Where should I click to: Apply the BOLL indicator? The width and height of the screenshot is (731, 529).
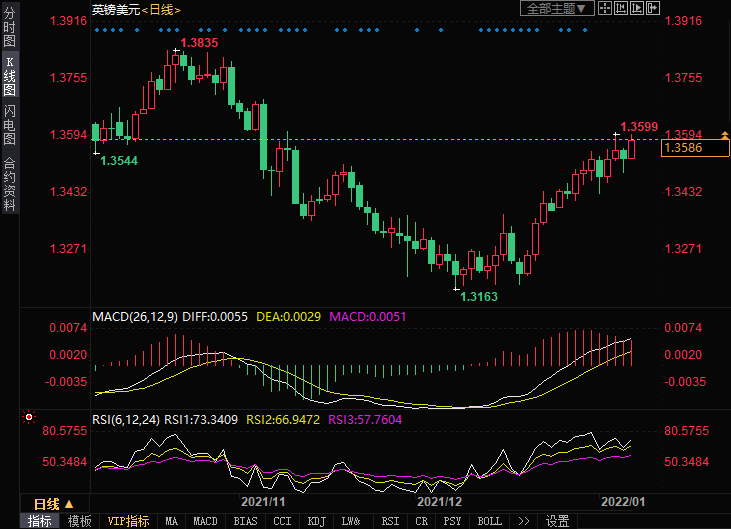coord(489,521)
